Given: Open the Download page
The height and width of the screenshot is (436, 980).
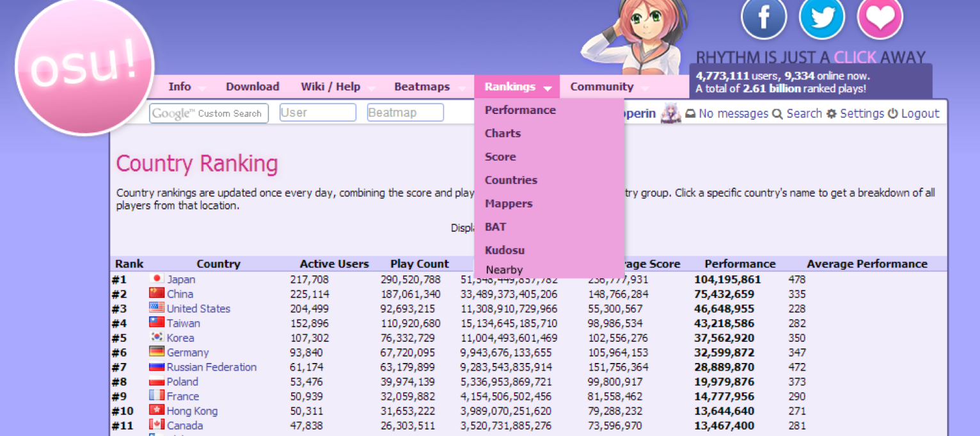Looking at the screenshot, I should (253, 86).
